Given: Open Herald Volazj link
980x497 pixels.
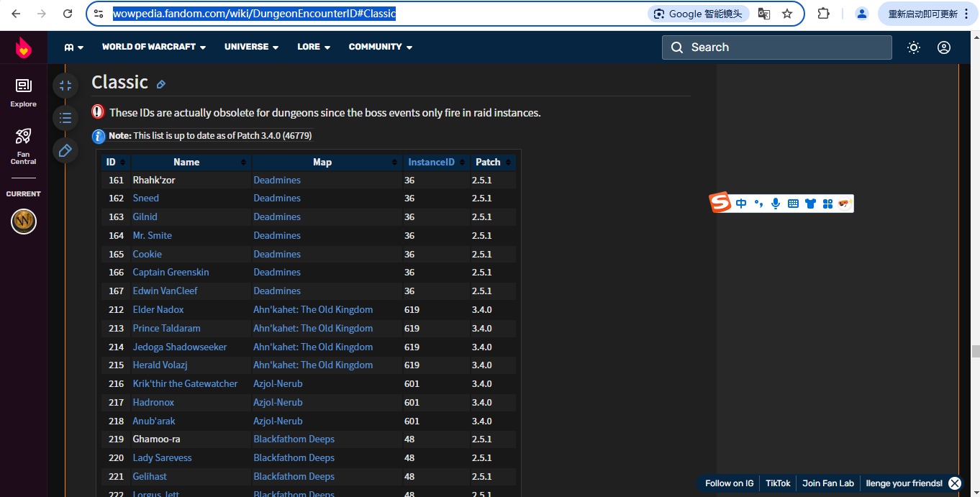Looking at the screenshot, I should click(x=160, y=365).
